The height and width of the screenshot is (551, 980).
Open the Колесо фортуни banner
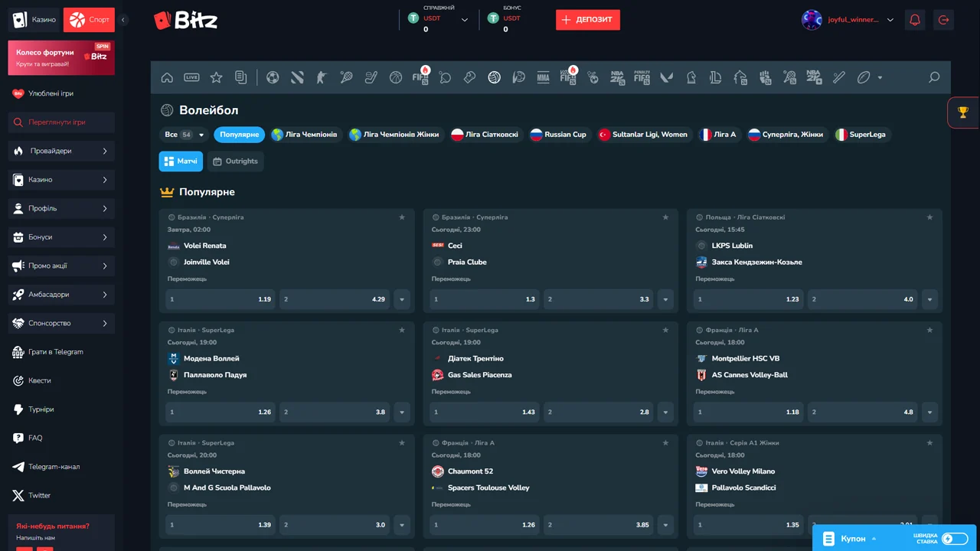coord(61,58)
